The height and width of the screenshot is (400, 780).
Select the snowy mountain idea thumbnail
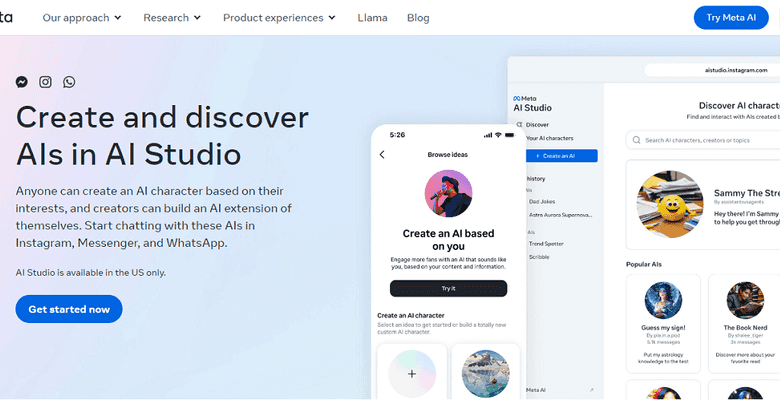(486, 374)
